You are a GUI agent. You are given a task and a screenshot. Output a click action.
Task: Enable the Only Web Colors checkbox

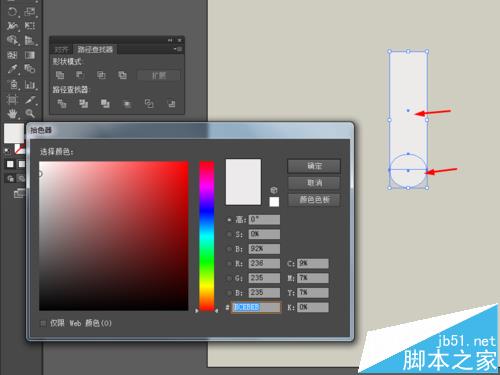pos(43,323)
